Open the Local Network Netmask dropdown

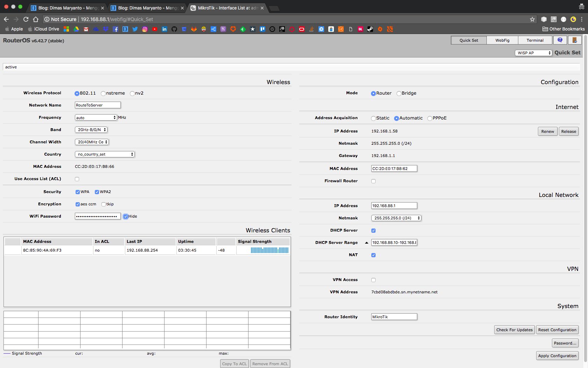tap(396, 218)
